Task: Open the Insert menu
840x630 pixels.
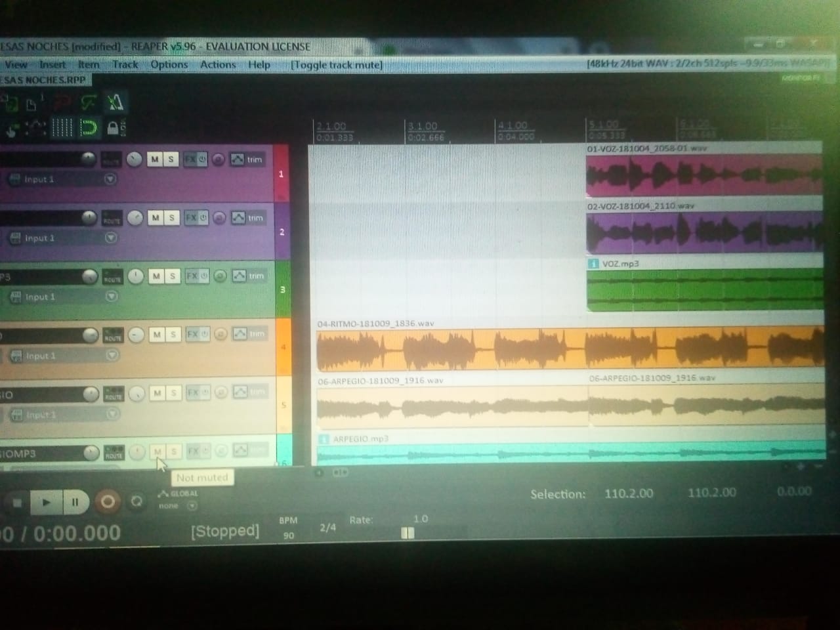Action: (52, 64)
